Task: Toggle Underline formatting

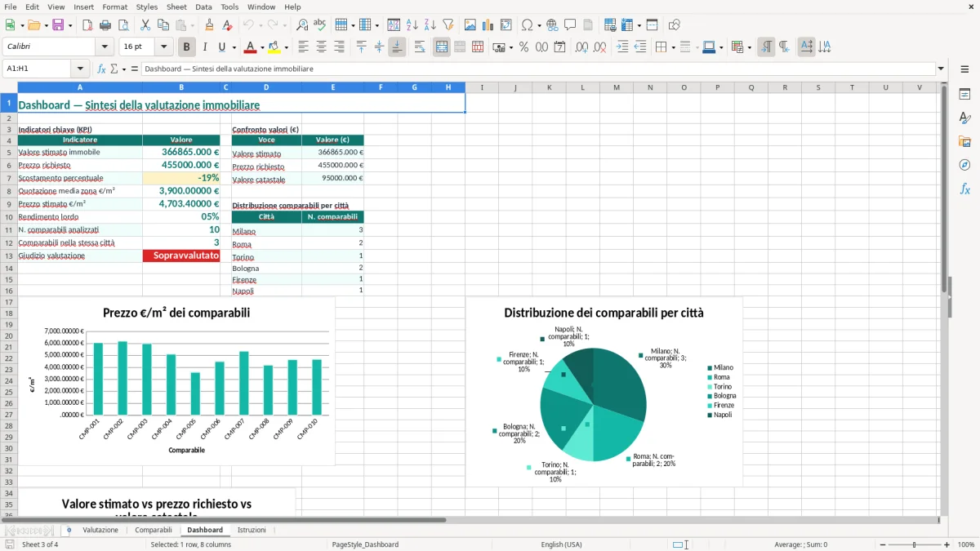Action: pos(221,47)
